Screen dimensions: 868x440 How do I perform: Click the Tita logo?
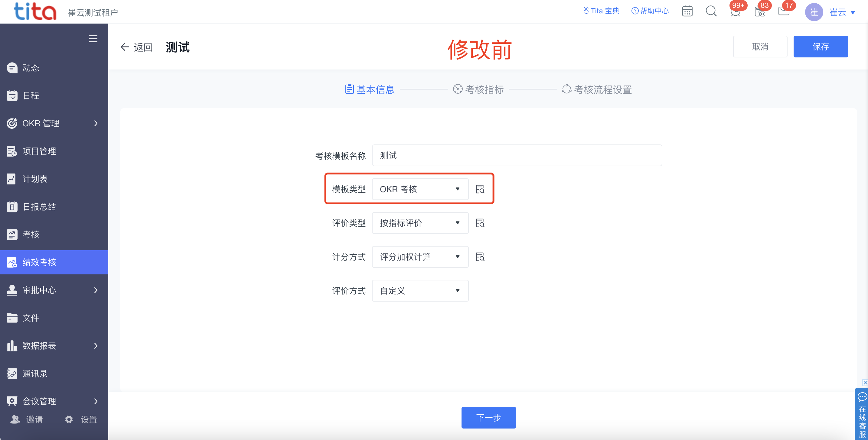point(35,11)
